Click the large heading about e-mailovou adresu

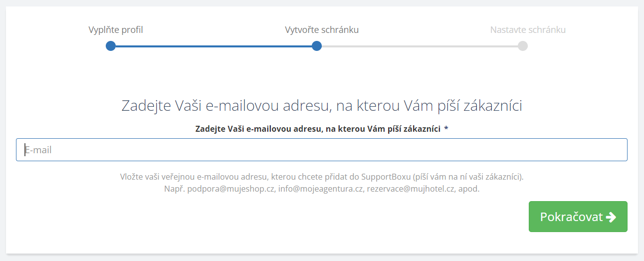[322, 106]
